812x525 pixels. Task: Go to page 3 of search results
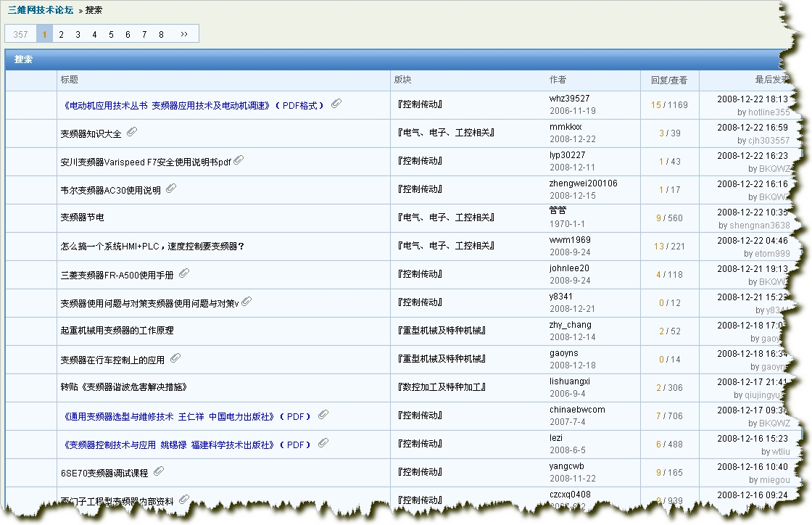coord(78,34)
